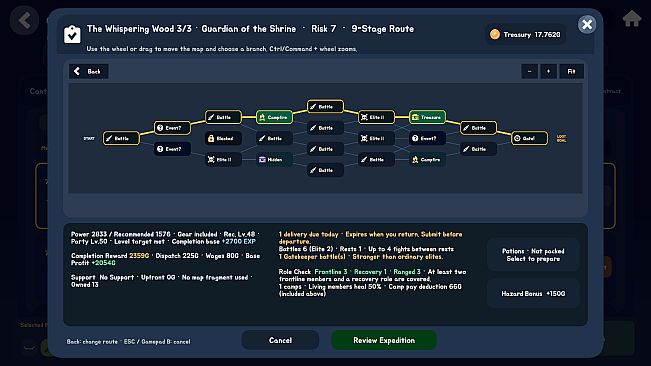Viewport: 651px width, 366px height.
Task: Zoom out the map with minus button
Action: (529, 71)
